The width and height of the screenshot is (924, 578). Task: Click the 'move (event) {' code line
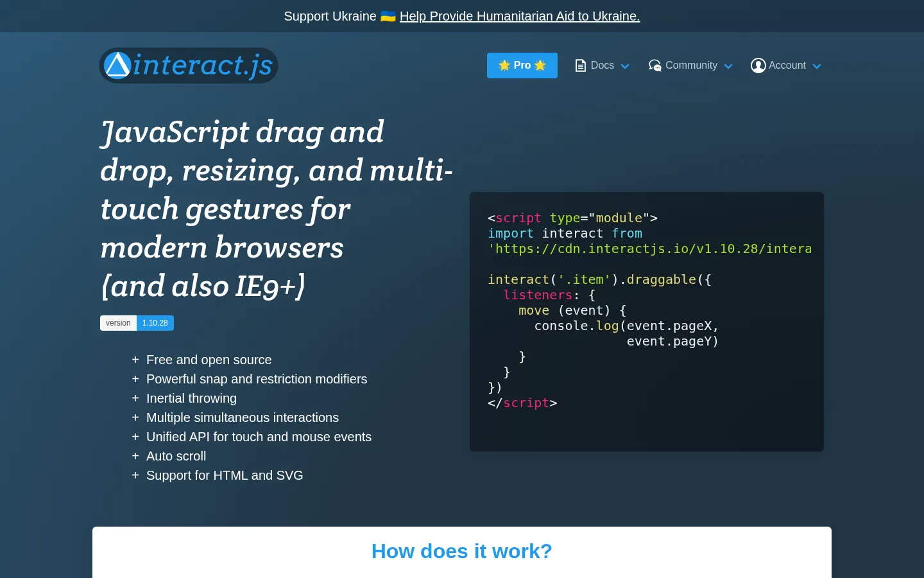[x=572, y=310]
